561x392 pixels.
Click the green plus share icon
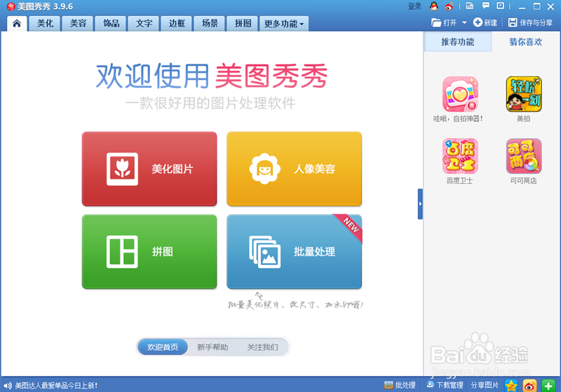coord(548,386)
